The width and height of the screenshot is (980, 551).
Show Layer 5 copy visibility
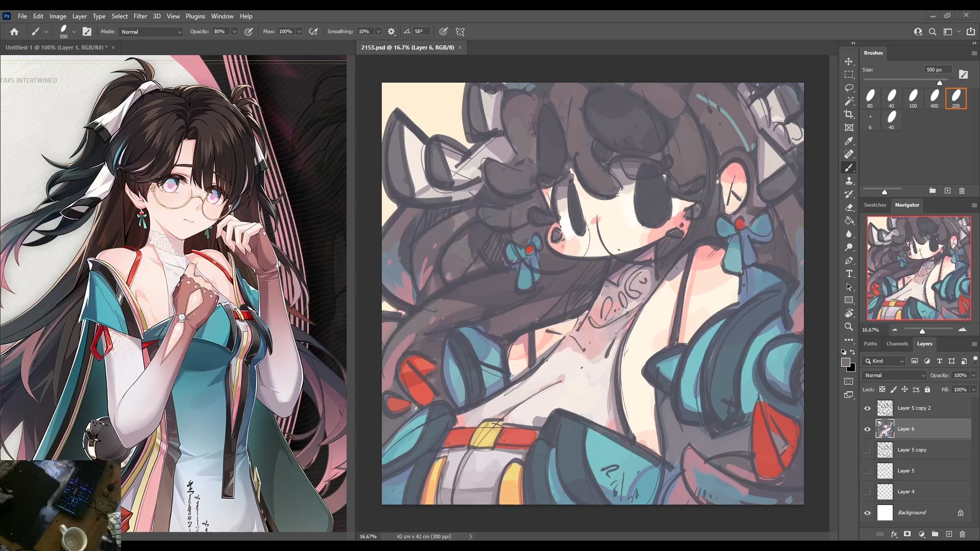point(867,450)
